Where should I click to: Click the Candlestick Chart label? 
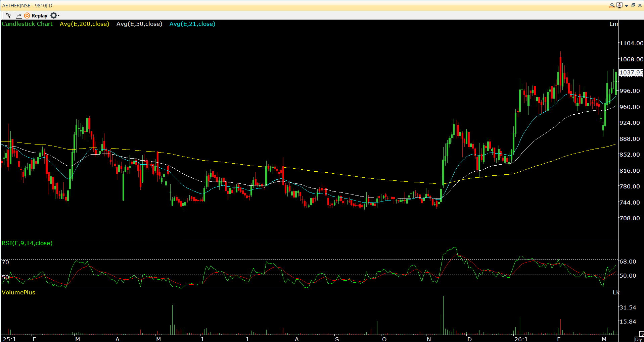pyautogui.click(x=27, y=24)
